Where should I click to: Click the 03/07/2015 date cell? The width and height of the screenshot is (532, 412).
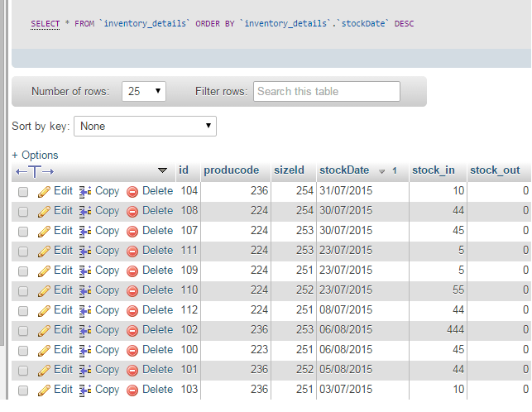click(346, 390)
